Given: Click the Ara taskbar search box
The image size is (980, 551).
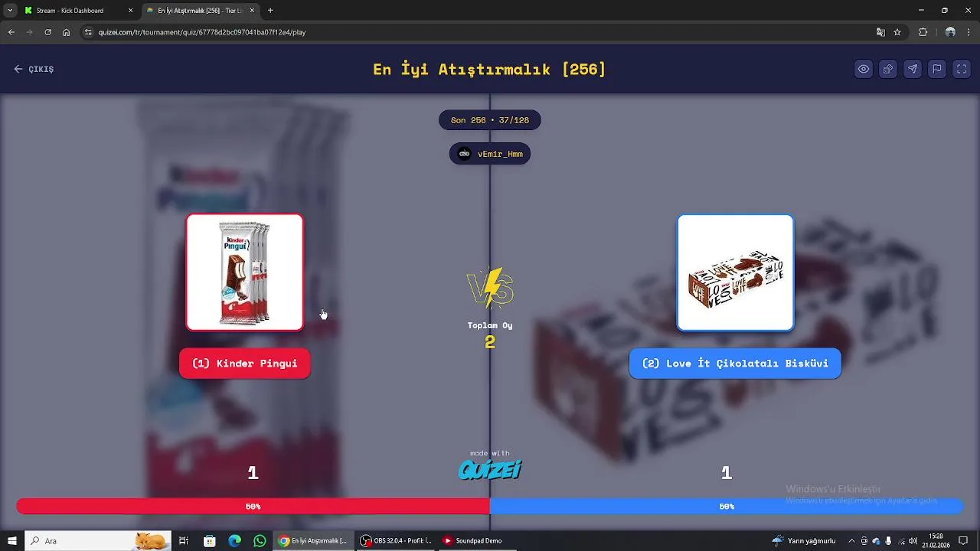Looking at the screenshot, I should [98, 541].
